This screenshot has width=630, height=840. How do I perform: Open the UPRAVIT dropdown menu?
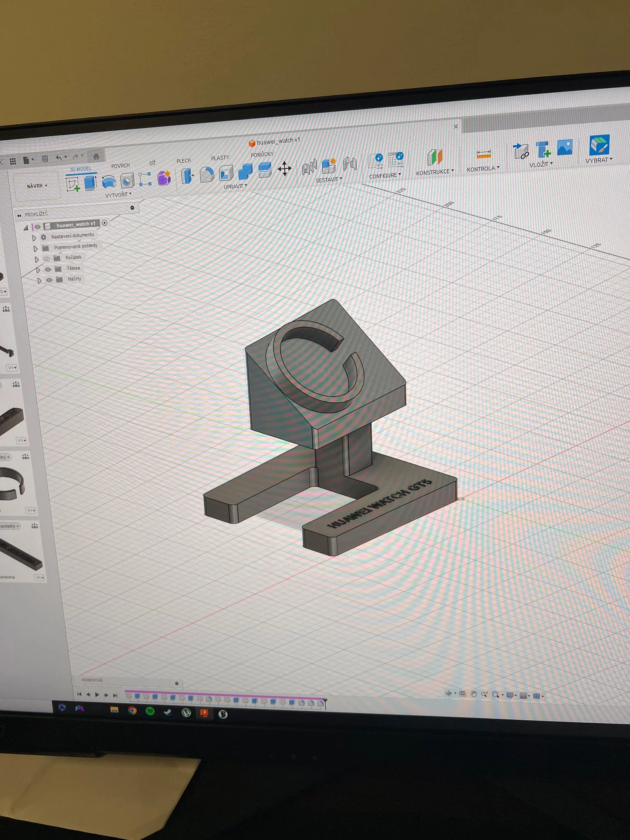[235, 186]
